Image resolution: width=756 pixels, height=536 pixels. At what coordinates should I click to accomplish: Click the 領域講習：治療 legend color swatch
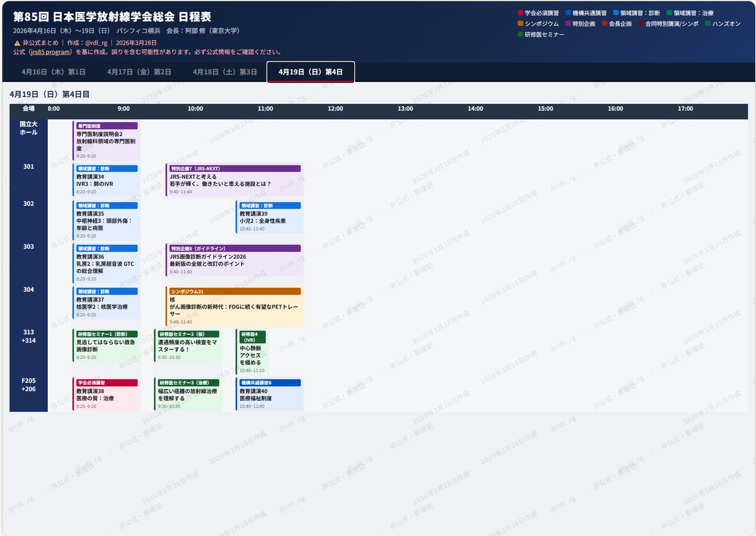pyautogui.click(x=668, y=13)
